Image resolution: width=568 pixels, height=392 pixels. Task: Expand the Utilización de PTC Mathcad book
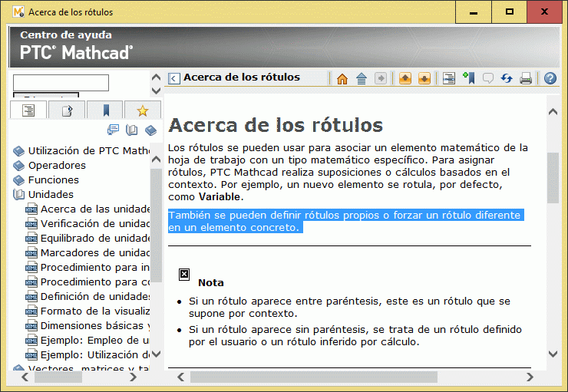[x=18, y=151]
